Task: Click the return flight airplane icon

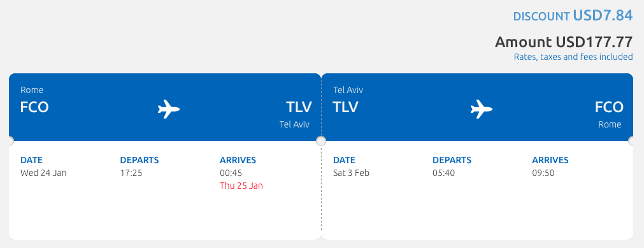Action: (x=482, y=109)
